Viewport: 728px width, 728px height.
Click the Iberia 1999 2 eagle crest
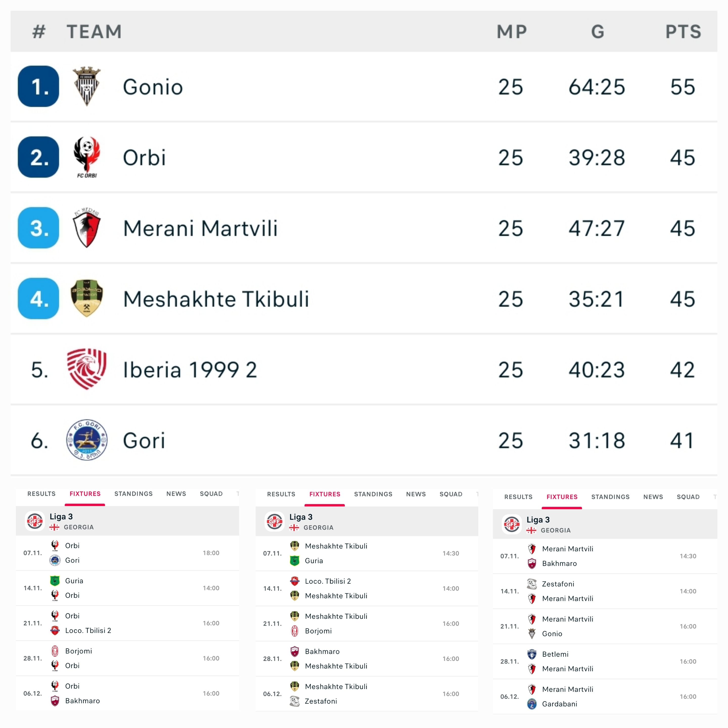[x=87, y=369]
